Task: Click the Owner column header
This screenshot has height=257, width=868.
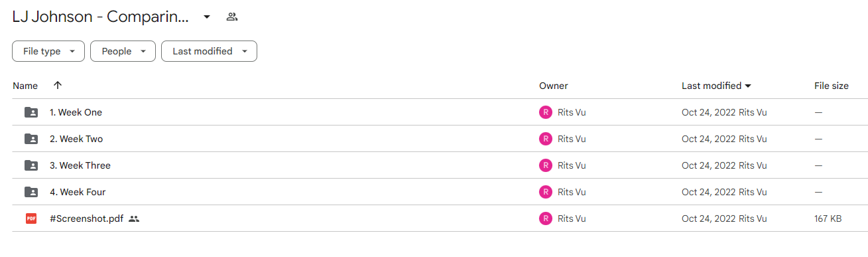Action: (554, 86)
